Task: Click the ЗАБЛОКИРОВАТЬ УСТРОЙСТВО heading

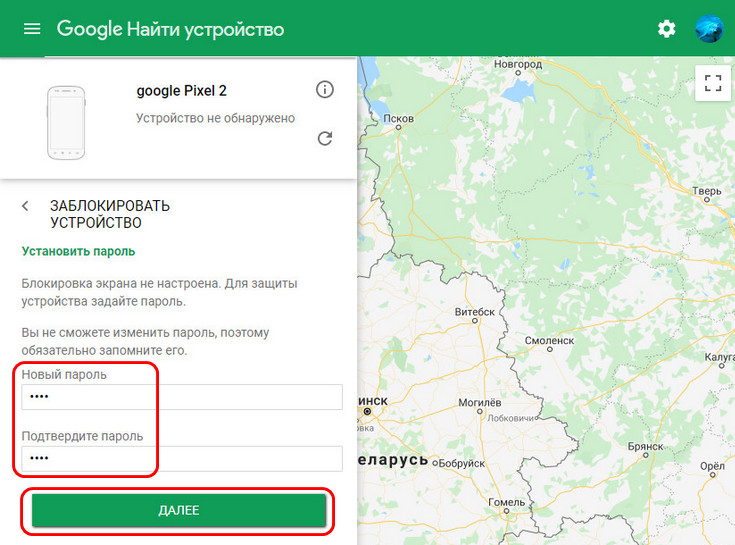Action: [x=110, y=214]
